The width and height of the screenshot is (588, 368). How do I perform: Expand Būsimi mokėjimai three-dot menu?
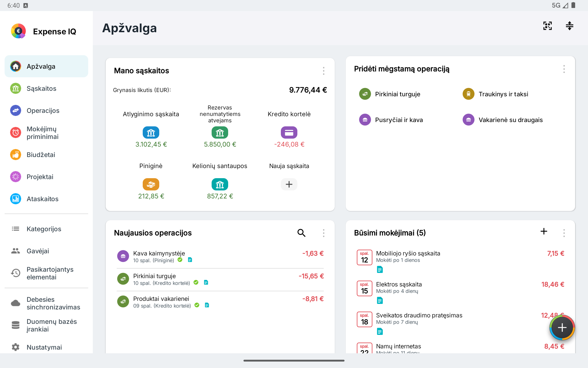pos(564,233)
